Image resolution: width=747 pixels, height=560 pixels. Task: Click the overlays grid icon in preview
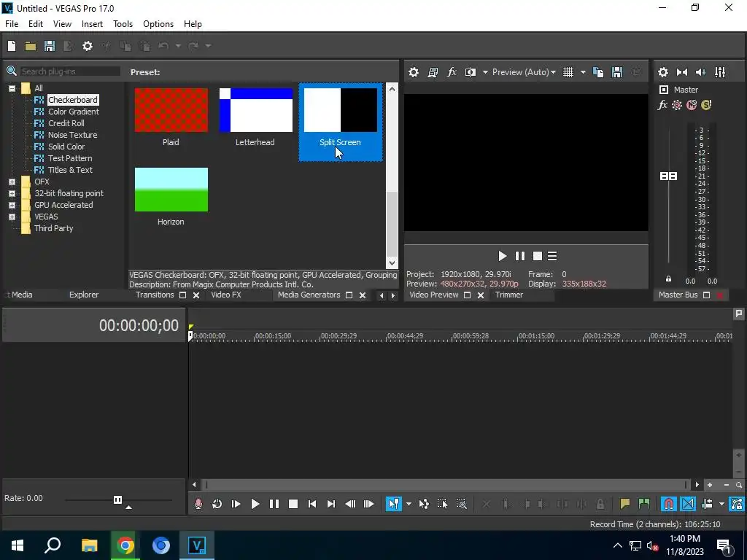[x=568, y=72]
